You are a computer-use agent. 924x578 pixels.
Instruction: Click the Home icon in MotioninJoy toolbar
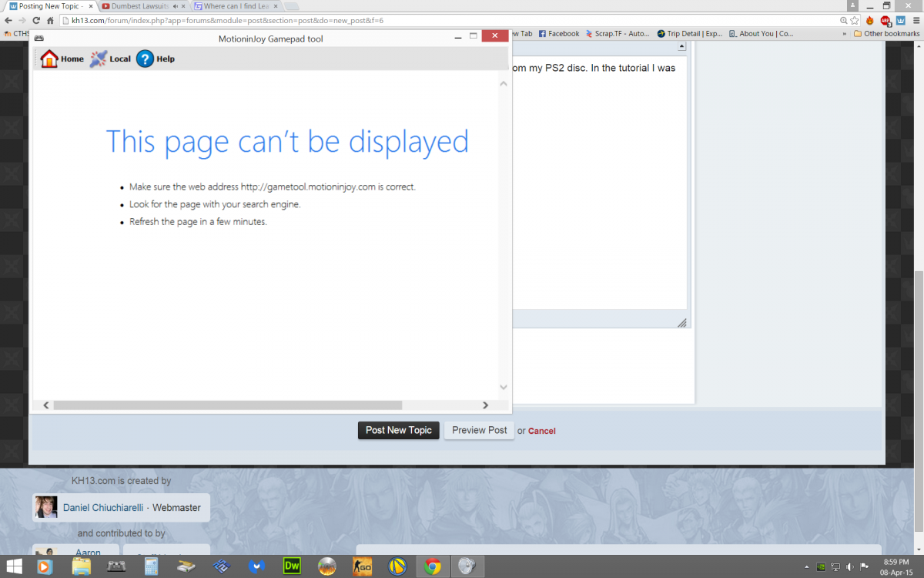pyautogui.click(x=49, y=59)
